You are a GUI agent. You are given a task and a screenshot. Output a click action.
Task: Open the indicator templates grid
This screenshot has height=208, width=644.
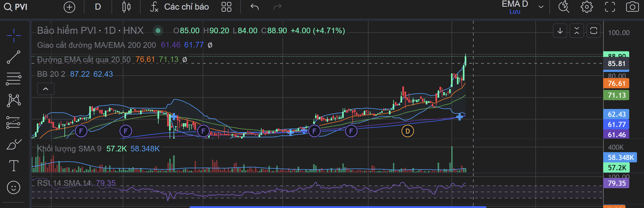click(226, 7)
